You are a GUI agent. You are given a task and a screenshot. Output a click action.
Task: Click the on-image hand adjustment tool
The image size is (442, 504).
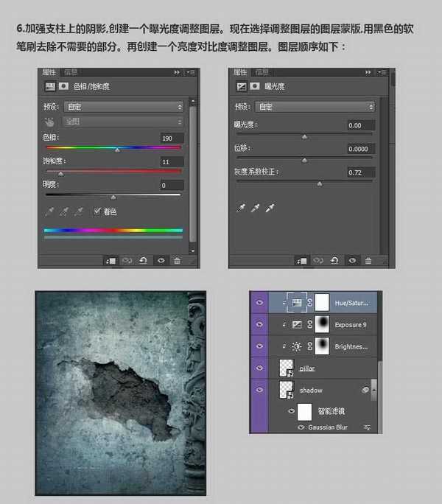pos(50,122)
